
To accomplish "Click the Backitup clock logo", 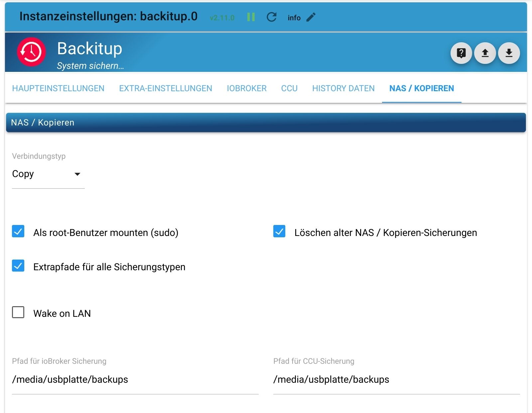I will pyautogui.click(x=32, y=52).
